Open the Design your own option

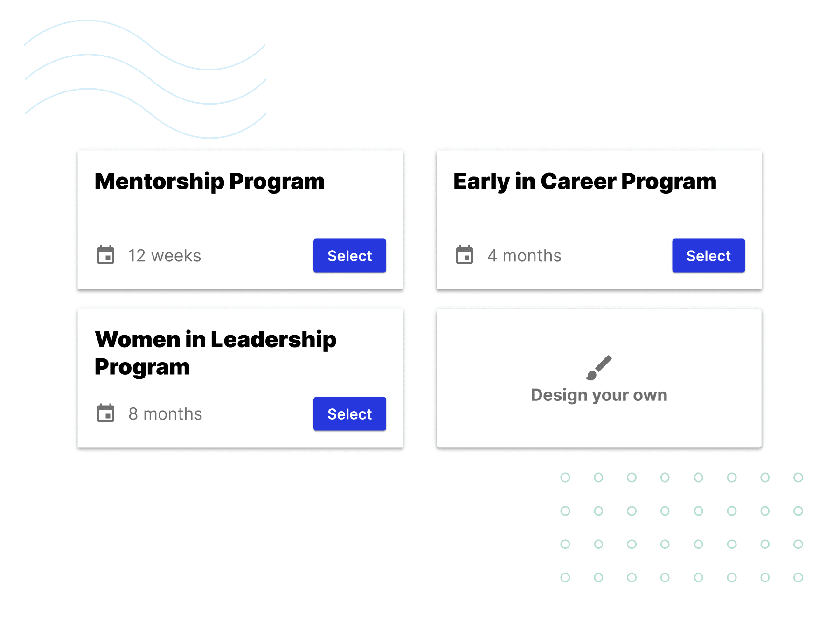point(599,378)
